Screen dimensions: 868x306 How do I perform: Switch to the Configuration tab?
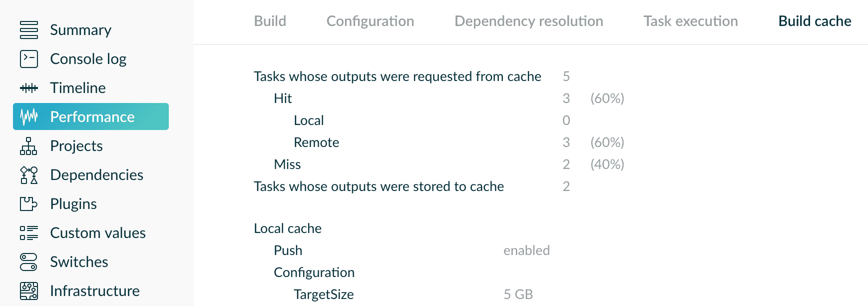(370, 21)
